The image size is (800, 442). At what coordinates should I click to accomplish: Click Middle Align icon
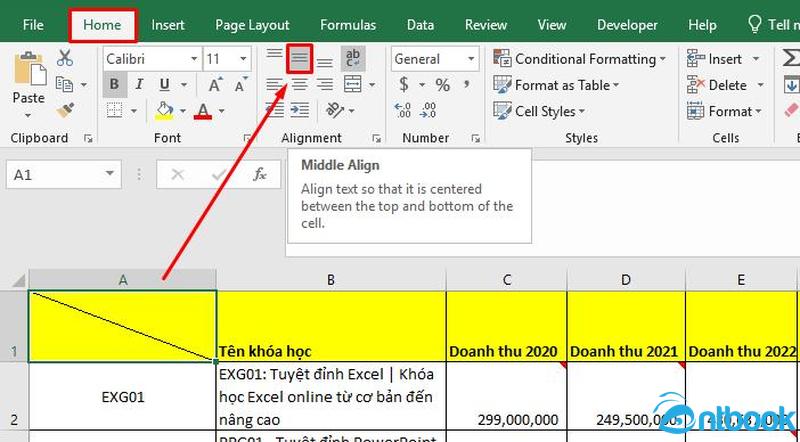click(299, 58)
